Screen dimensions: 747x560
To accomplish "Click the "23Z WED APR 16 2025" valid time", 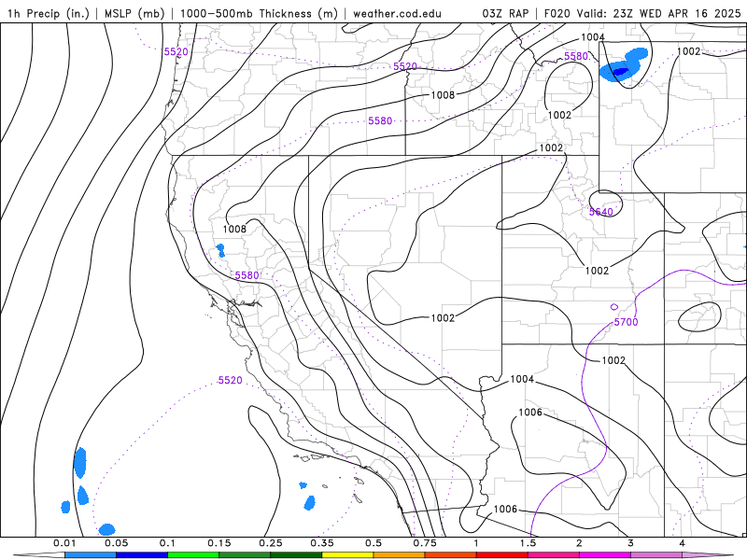I will 676,13.
